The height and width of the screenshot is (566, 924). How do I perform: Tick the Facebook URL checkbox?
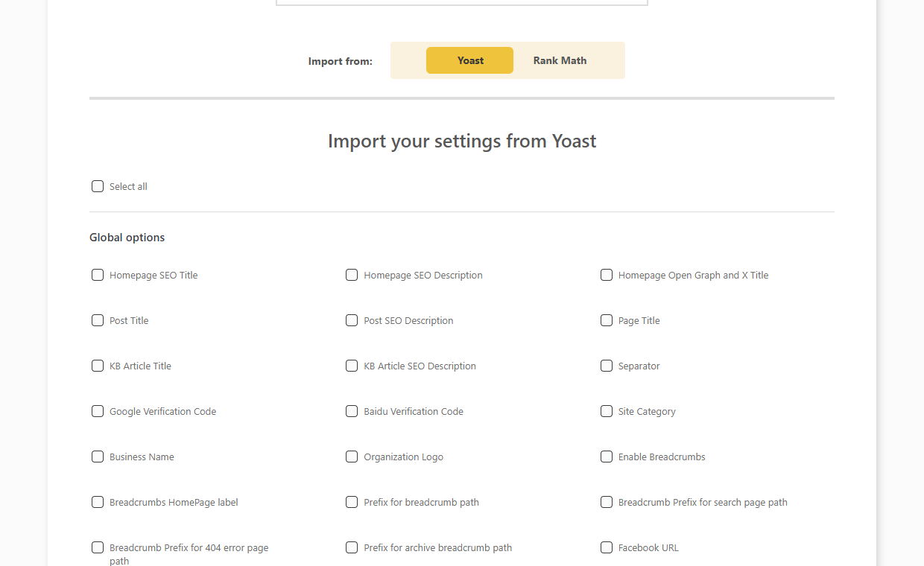tap(607, 547)
